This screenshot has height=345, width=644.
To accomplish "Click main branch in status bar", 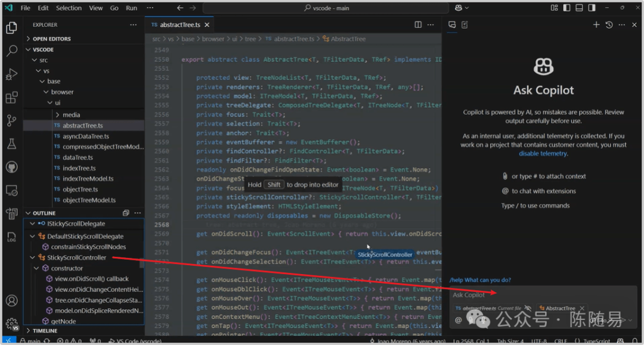I will click(30, 341).
